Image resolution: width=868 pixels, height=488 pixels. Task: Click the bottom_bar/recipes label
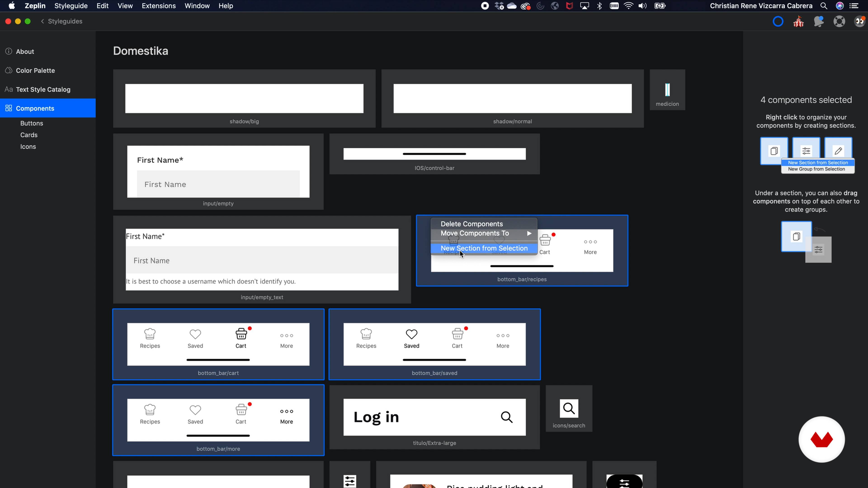coord(522,279)
